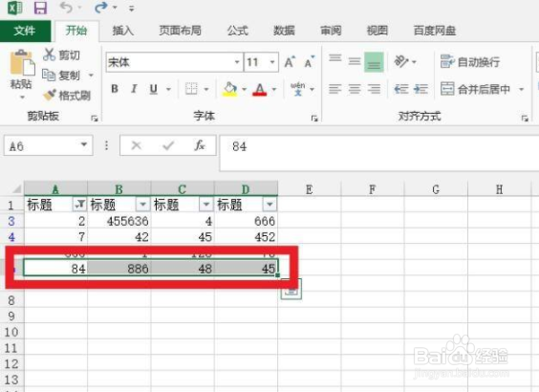Apply red font color
Viewport: 539px width, 392px height.
click(x=260, y=89)
